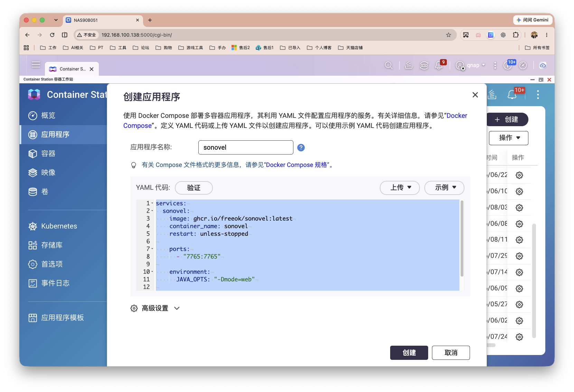Collapse the sonovel block at line 2
This screenshot has height=392, width=574.
click(x=152, y=211)
